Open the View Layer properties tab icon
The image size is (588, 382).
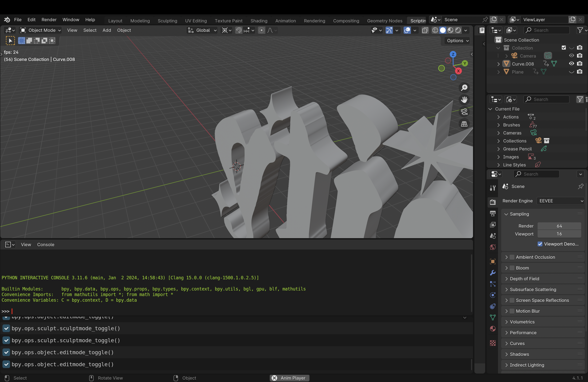pyautogui.click(x=493, y=225)
